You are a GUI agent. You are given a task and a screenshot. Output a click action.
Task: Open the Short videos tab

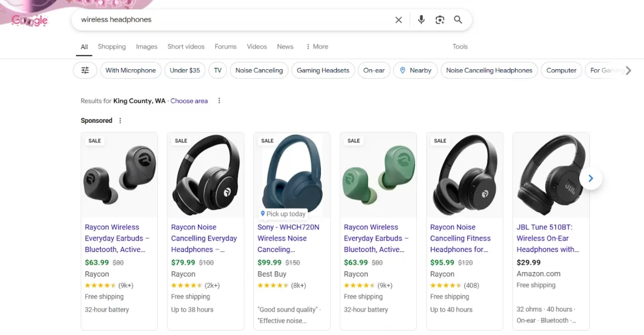coord(186,47)
